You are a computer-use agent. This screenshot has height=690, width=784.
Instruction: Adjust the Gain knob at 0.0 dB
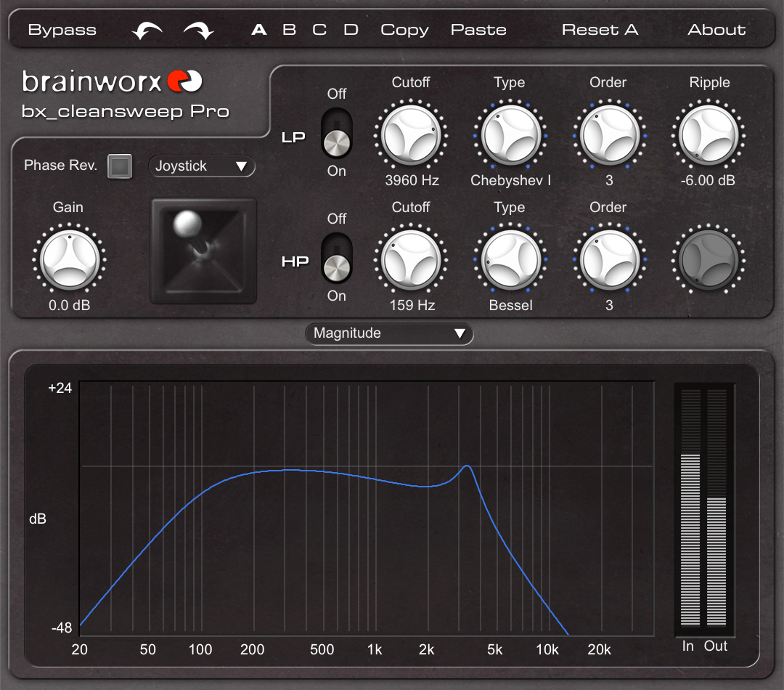tap(70, 259)
